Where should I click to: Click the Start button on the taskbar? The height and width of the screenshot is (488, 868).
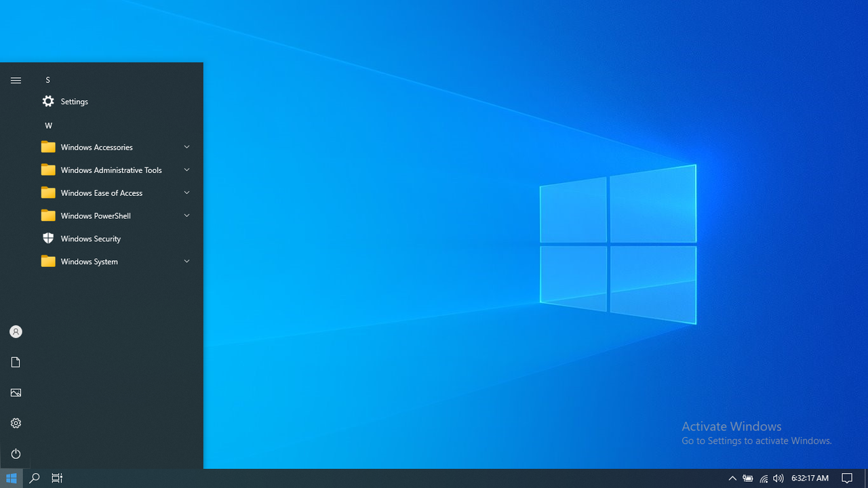[x=12, y=478]
